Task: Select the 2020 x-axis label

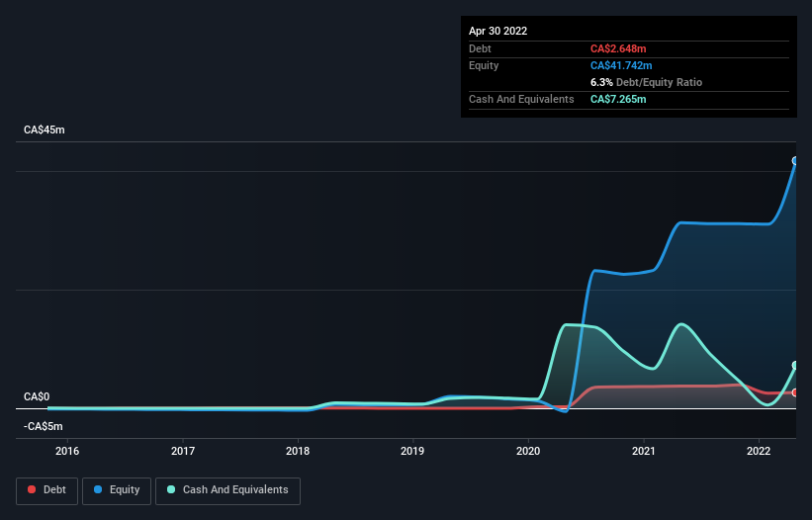Action: click(x=528, y=451)
